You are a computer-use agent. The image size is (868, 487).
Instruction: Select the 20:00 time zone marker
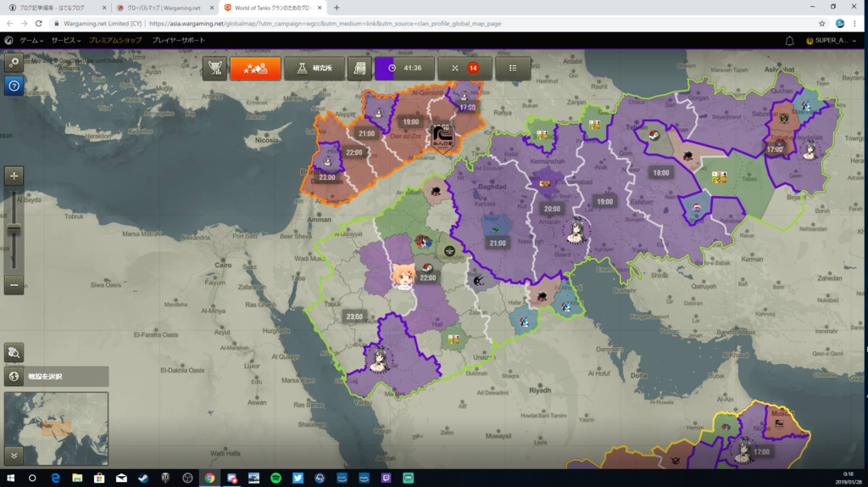tap(552, 209)
